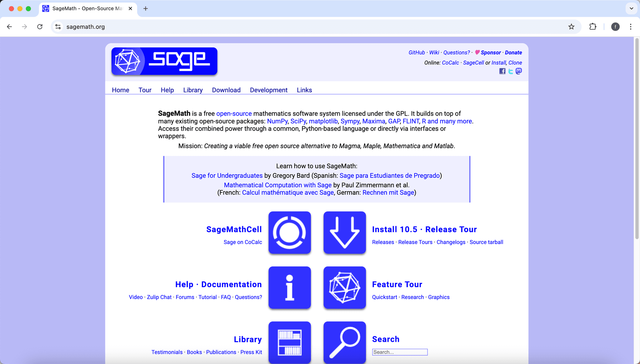
Task: Open the Help info icon tile
Action: [289, 287]
